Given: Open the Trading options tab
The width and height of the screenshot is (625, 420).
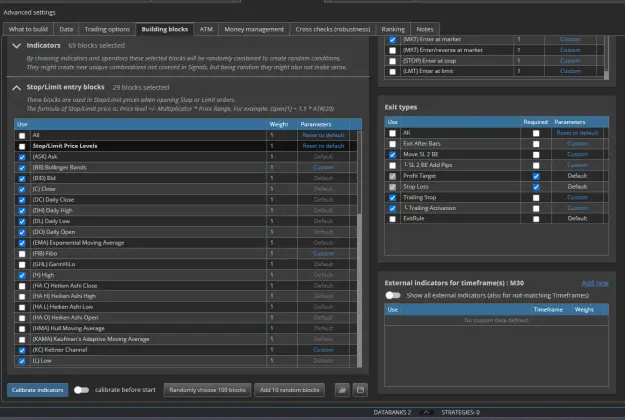Looking at the screenshot, I should [107, 29].
